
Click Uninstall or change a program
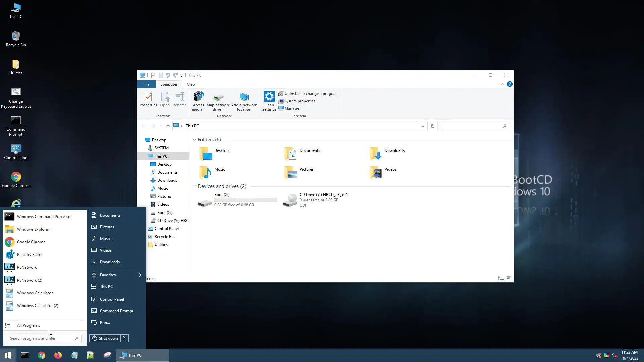click(311, 94)
